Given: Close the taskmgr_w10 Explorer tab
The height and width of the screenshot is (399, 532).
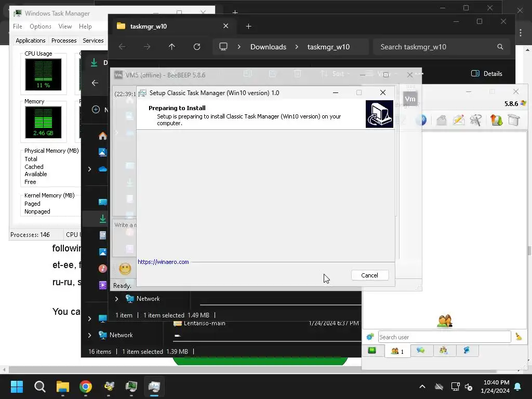Looking at the screenshot, I should coord(225,26).
